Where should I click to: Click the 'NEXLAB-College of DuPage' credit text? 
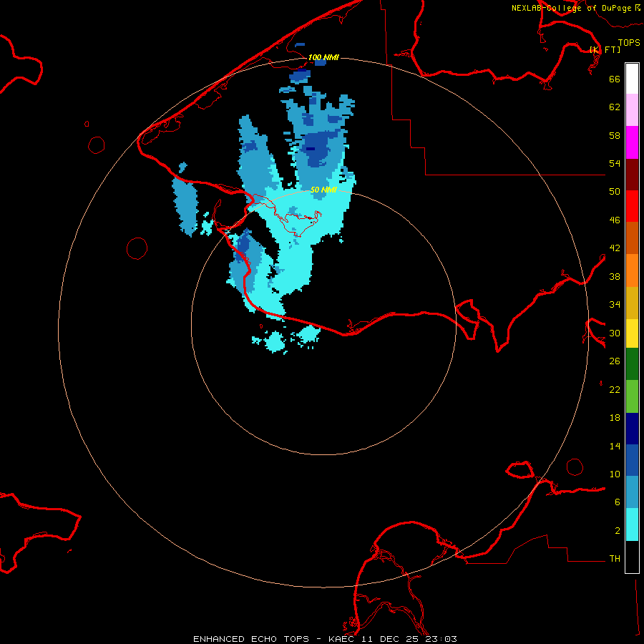(571, 8)
